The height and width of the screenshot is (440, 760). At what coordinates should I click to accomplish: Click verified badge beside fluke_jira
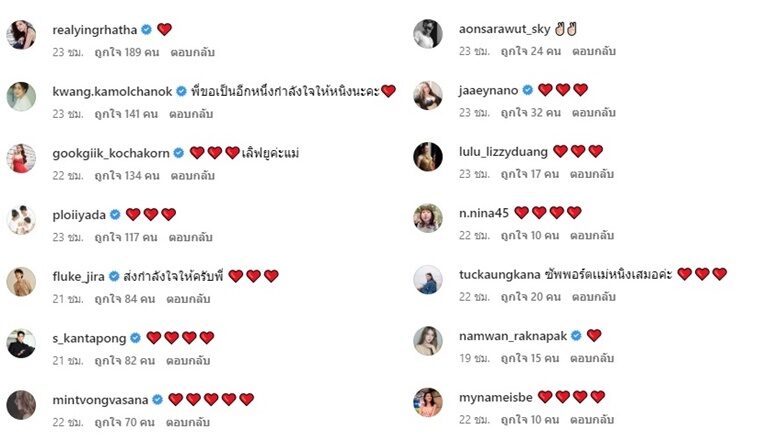pos(114,276)
